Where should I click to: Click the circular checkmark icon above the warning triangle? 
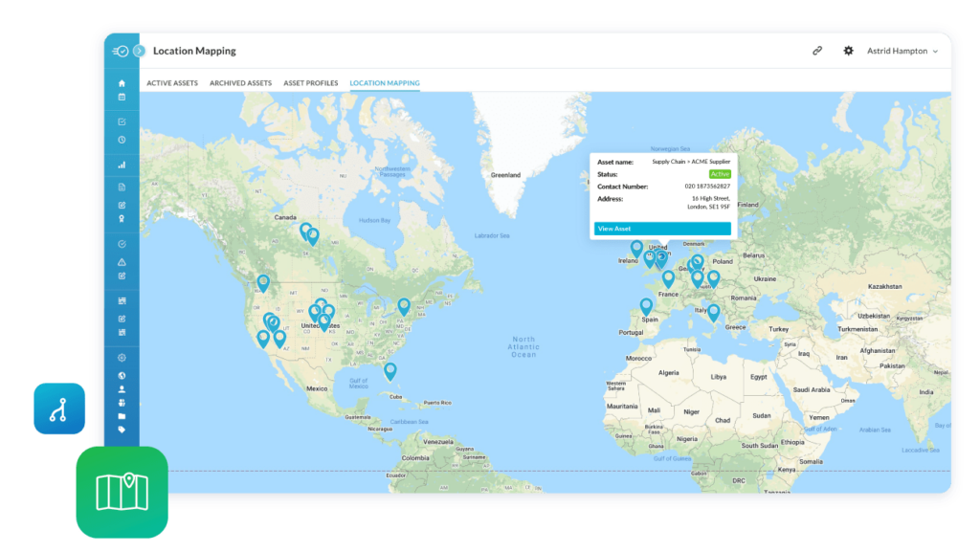pyautogui.click(x=122, y=244)
